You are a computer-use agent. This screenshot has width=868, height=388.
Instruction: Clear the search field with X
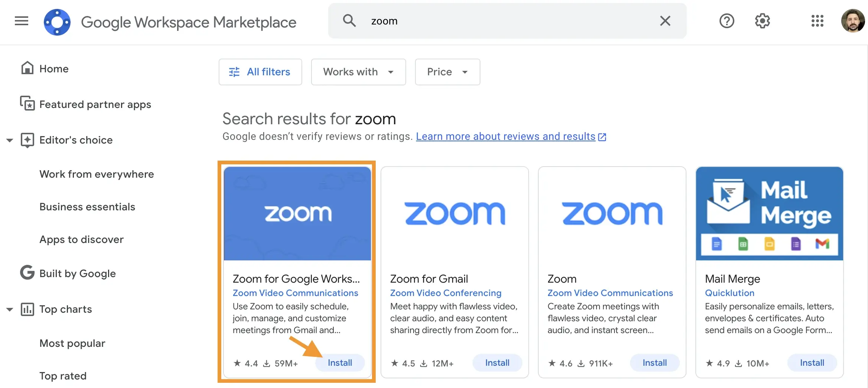pos(665,21)
